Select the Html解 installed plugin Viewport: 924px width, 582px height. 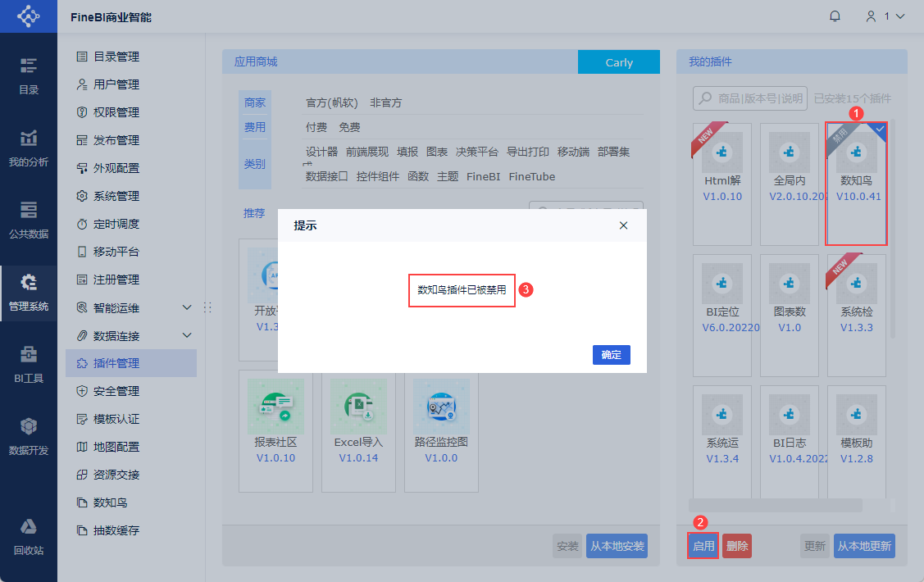[722, 184]
